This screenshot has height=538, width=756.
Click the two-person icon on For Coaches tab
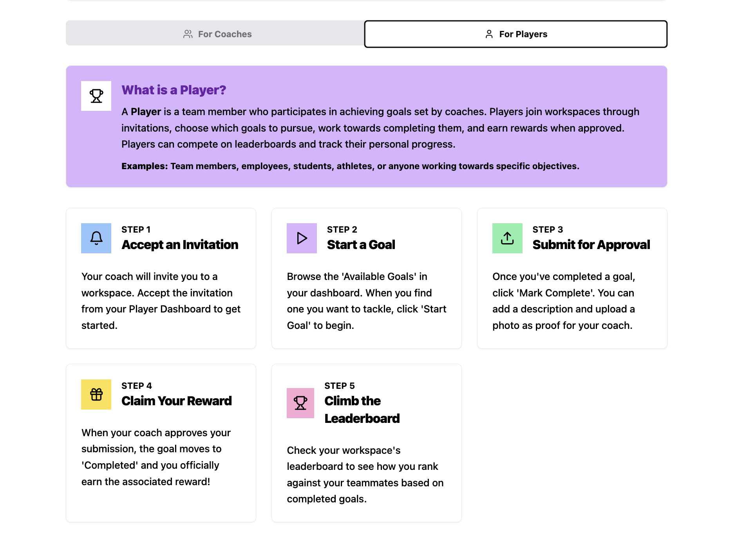[x=188, y=34]
